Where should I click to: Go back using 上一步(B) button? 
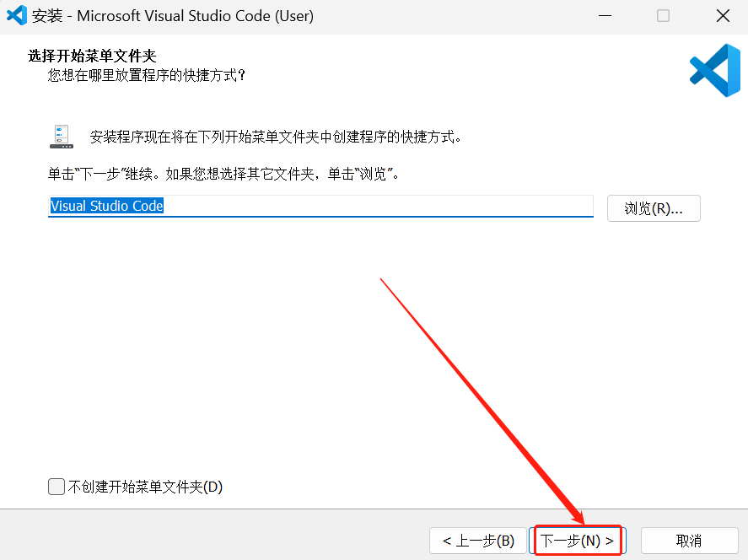click(478, 540)
